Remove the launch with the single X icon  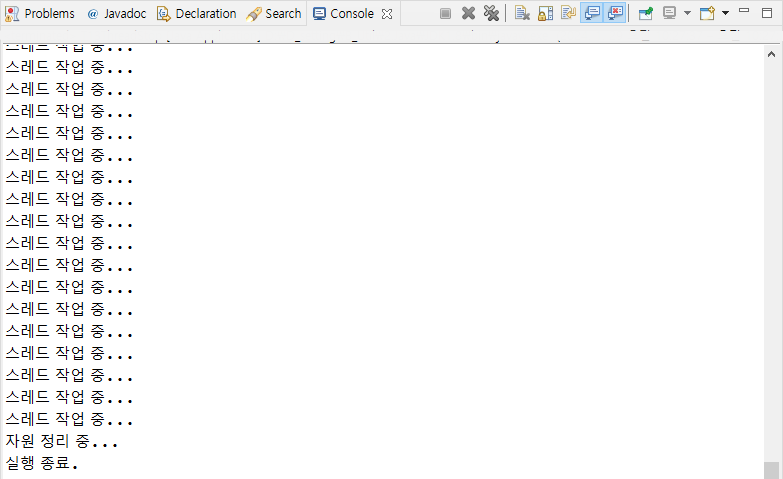[468, 13]
